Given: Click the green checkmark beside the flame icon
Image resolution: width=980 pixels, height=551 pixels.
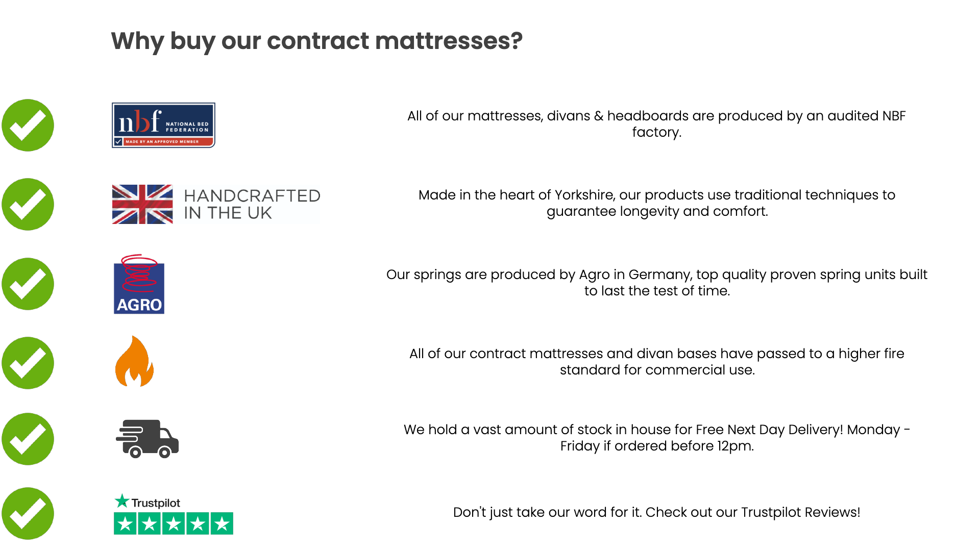Looking at the screenshot, I should (28, 363).
